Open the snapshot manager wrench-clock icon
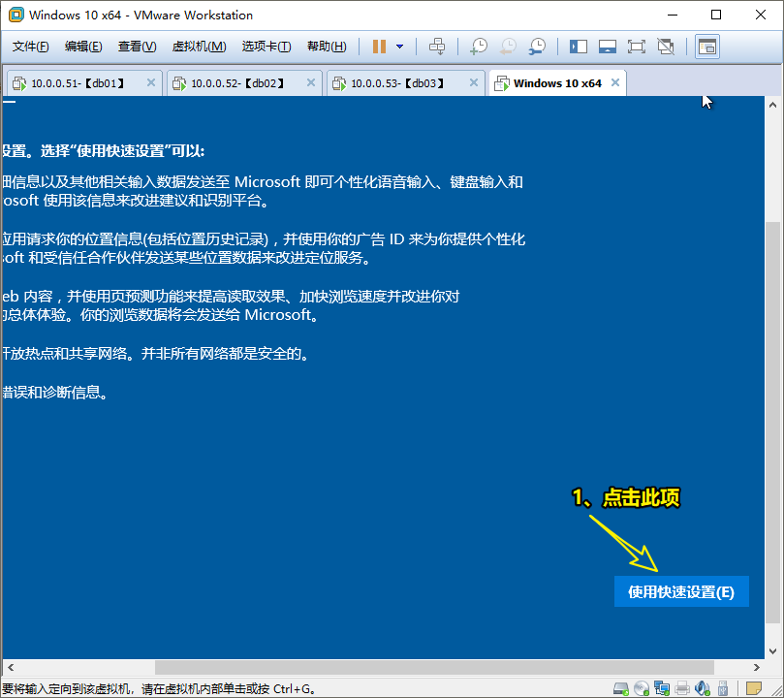 tap(537, 47)
